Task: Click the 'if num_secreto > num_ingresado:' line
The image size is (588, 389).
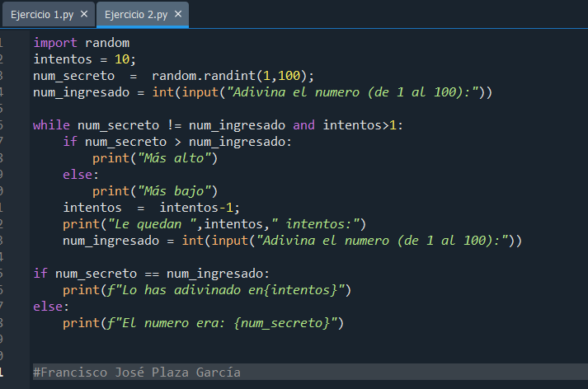Action: tap(177, 142)
